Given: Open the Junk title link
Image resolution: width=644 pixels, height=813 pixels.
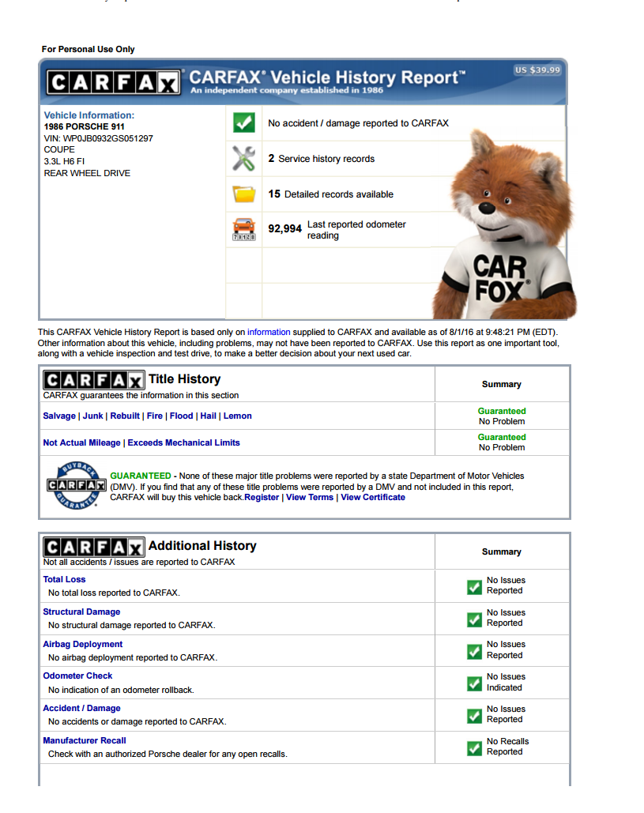Looking at the screenshot, I should point(92,416).
